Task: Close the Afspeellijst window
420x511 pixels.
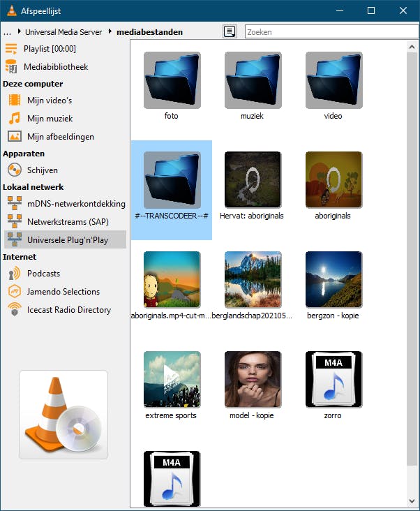Action: pos(403,10)
